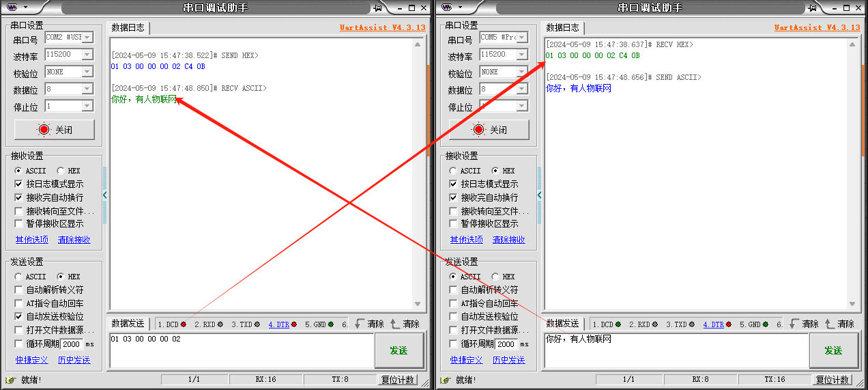Select HEX receive mode in left window
Screen dimensions: 868x390
pos(60,171)
